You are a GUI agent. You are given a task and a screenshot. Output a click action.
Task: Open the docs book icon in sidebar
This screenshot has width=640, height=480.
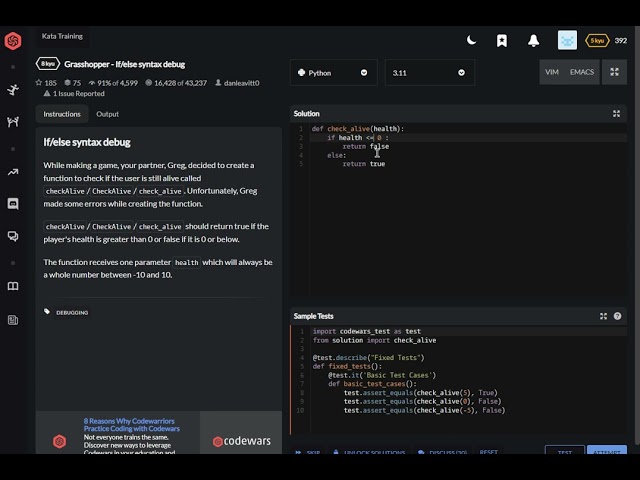13,286
